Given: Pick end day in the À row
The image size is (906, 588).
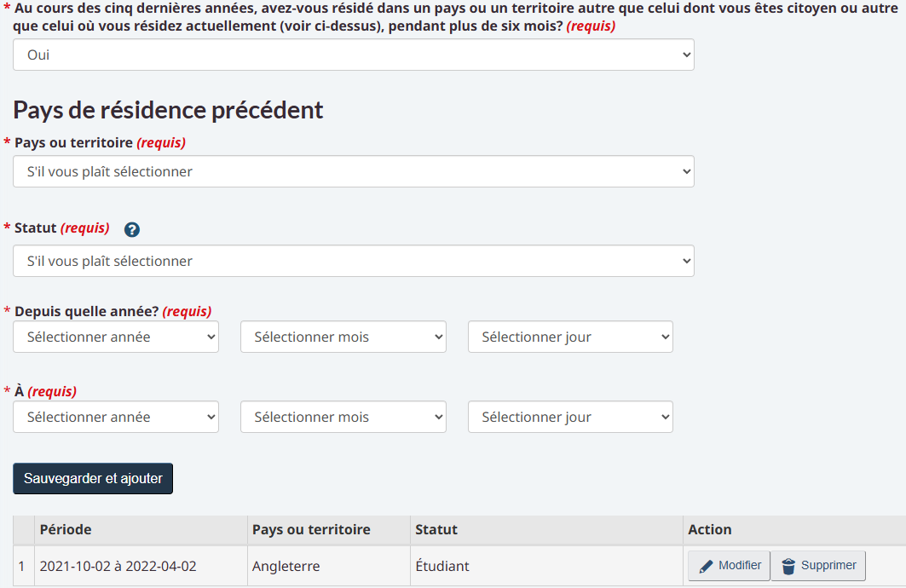Looking at the screenshot, I should pos(570,417).
